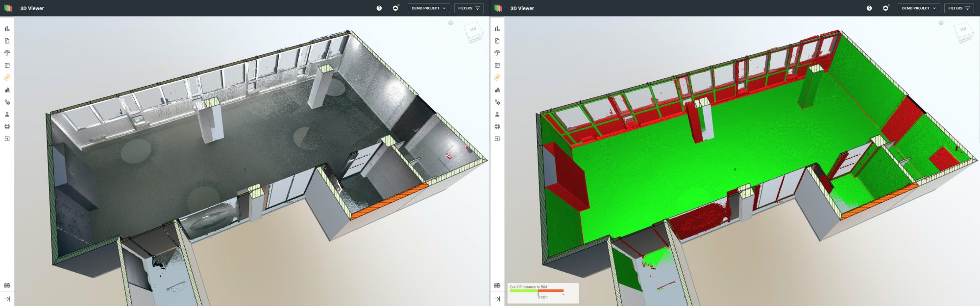Click user profile icon in right viewer sidebar
This screenshot has width=980, height=306.
[497, 115]
